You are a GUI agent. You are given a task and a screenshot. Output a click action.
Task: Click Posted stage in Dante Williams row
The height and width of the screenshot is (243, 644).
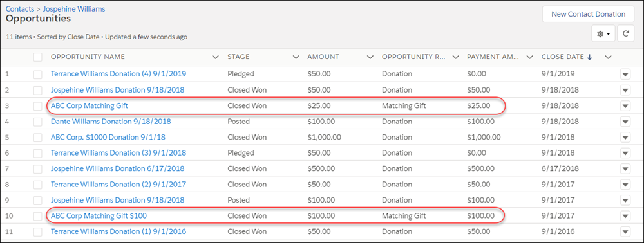[239, 122]
